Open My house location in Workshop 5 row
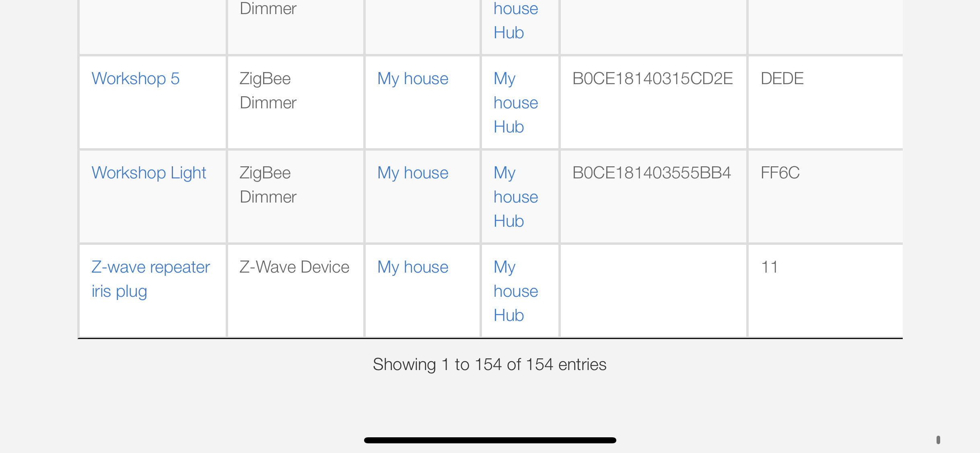Viewport: 980px width, 453px height. click(x=413, y=79)
